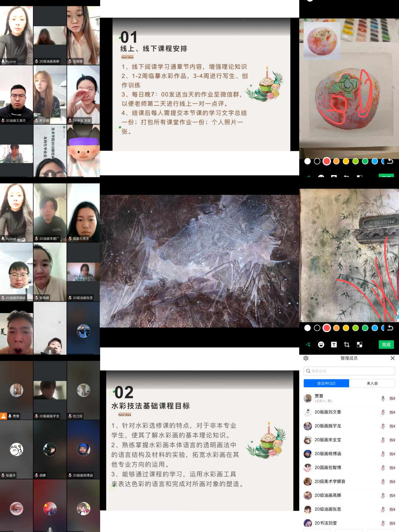
Task: Undo last stroke on the bamboo painting
Action: [x=390, y=328]
